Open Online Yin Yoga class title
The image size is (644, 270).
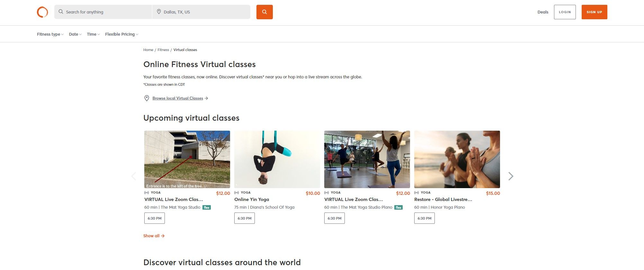point(252,199)
